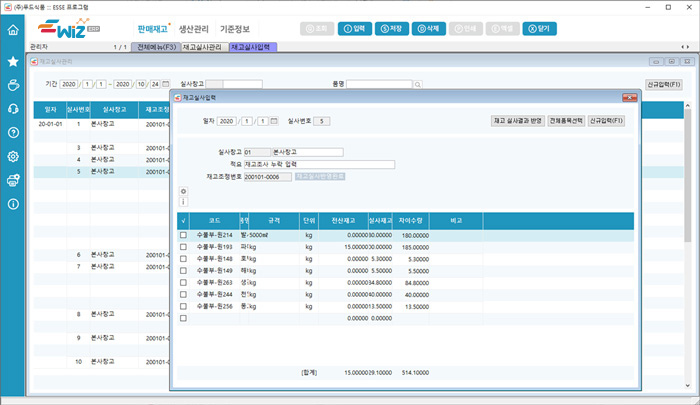Viewport: 700px width, 405px height.
Task: Click the scroll down arrow at window right edge
Action: pyautogui.click(x=688, y=386)
